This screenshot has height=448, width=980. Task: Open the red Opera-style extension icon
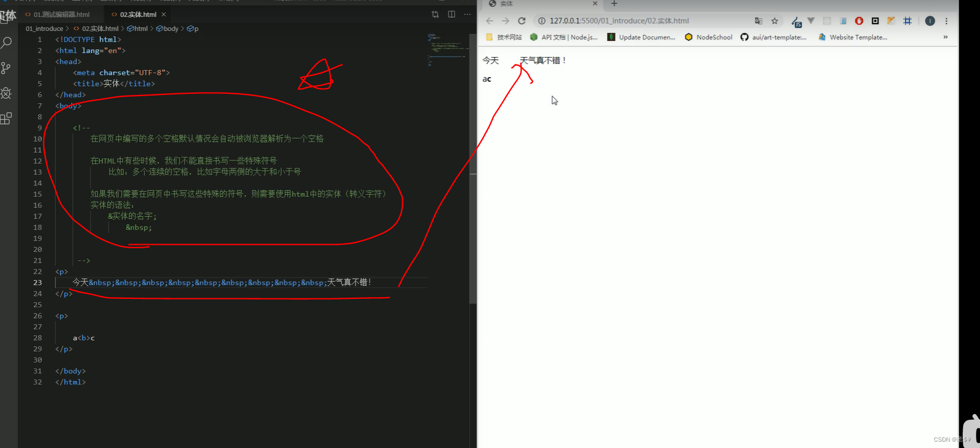(859, 21)
